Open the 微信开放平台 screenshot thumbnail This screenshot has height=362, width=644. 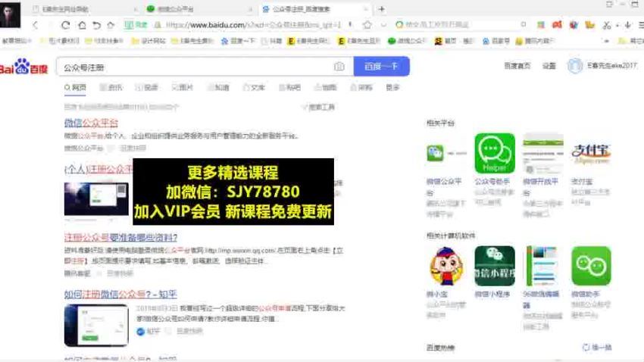click(543, 153)
